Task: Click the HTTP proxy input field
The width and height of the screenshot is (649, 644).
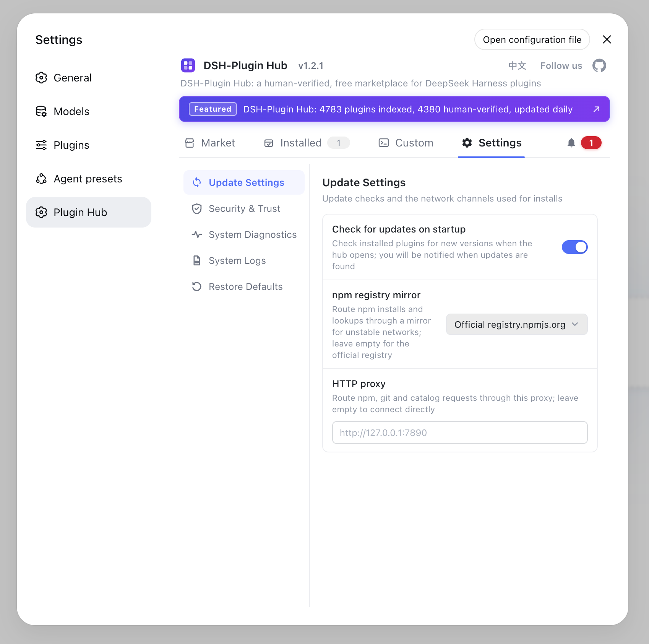Action: click(x=460, y=433)
